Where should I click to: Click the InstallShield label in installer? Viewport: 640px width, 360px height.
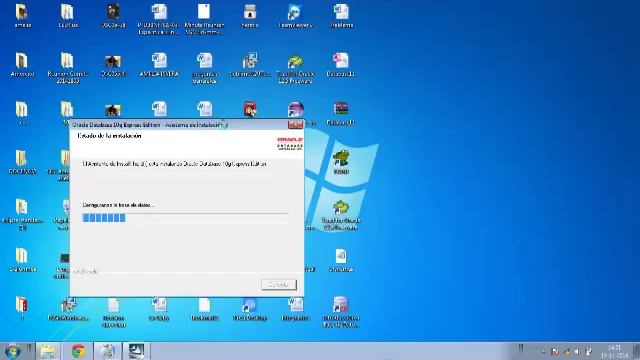[86, 271]
